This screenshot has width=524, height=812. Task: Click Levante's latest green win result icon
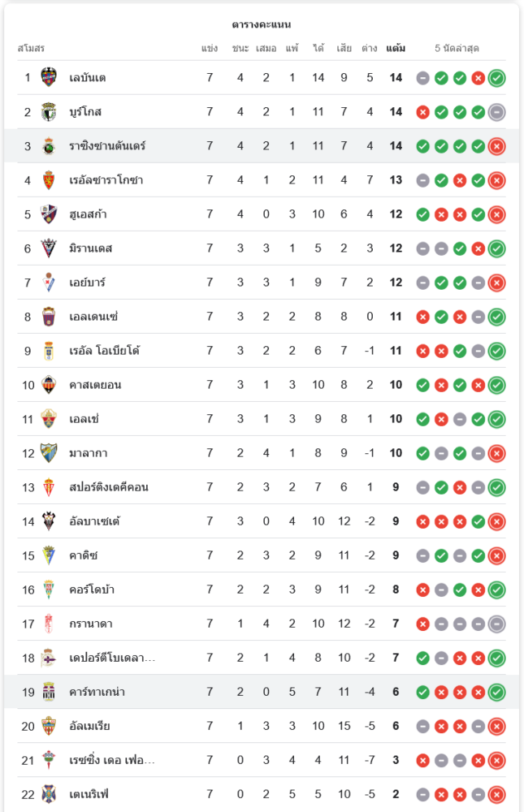point(496,78)
